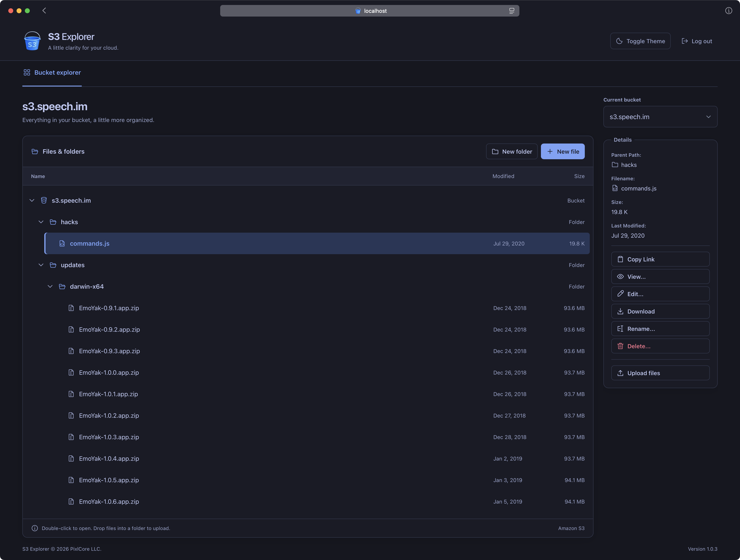The image size is (740, 560).
Task: Click the Upload files button
Action: 660,373
